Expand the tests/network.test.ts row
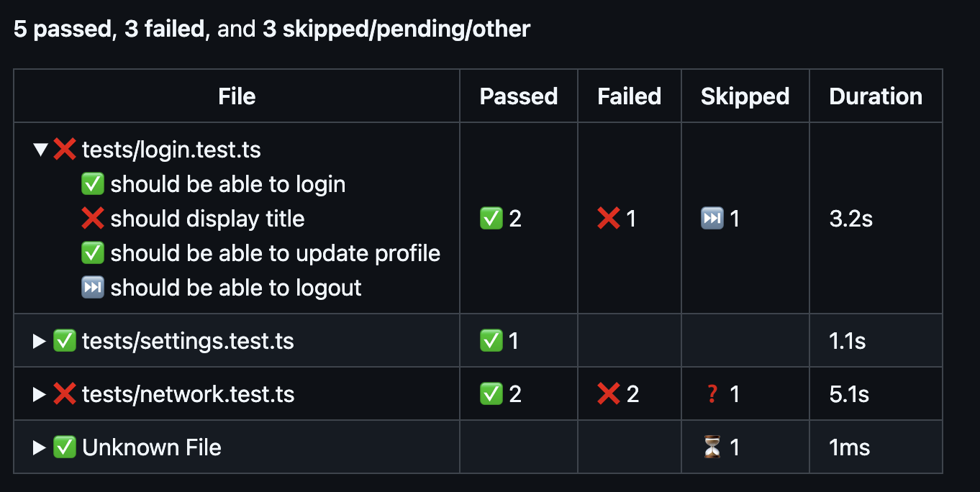980x492 pixels. click(40, 394)
